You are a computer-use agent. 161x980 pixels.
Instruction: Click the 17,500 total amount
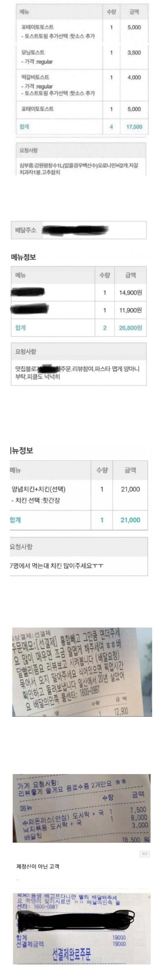point(134,127)
